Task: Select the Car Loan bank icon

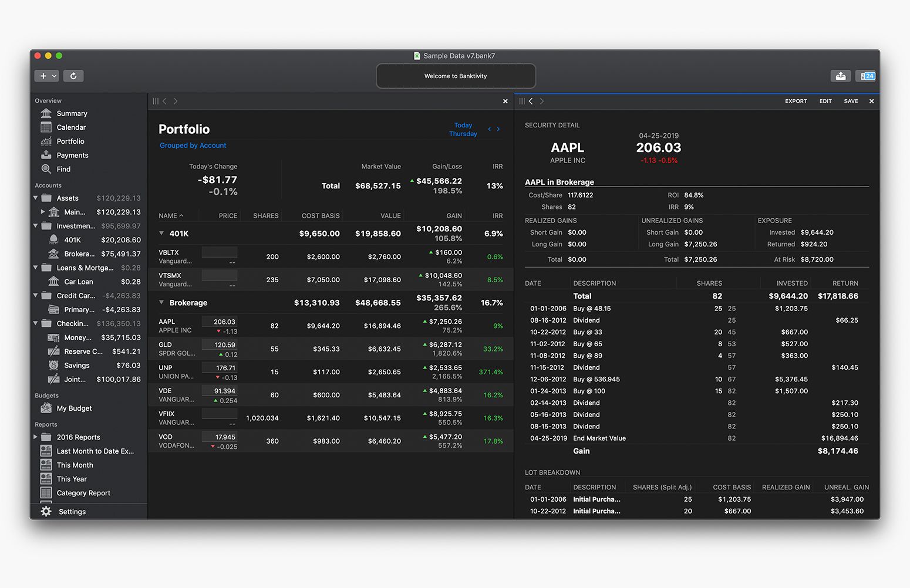Action: pos(53,282)
